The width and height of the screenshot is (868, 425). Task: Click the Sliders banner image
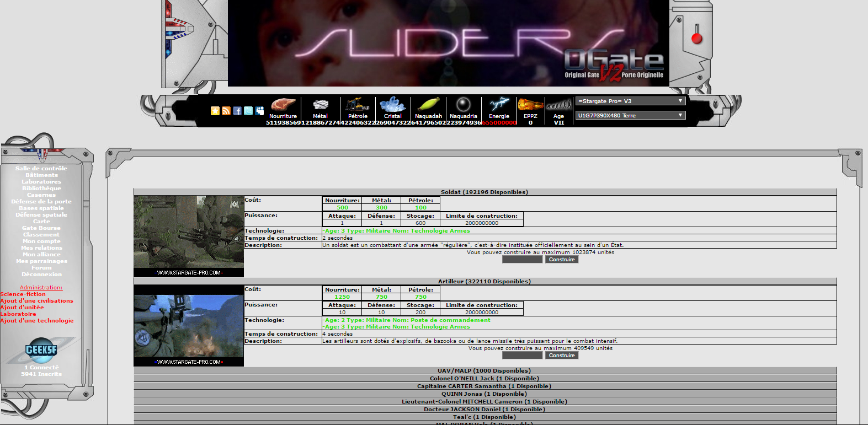click(448, 43)
